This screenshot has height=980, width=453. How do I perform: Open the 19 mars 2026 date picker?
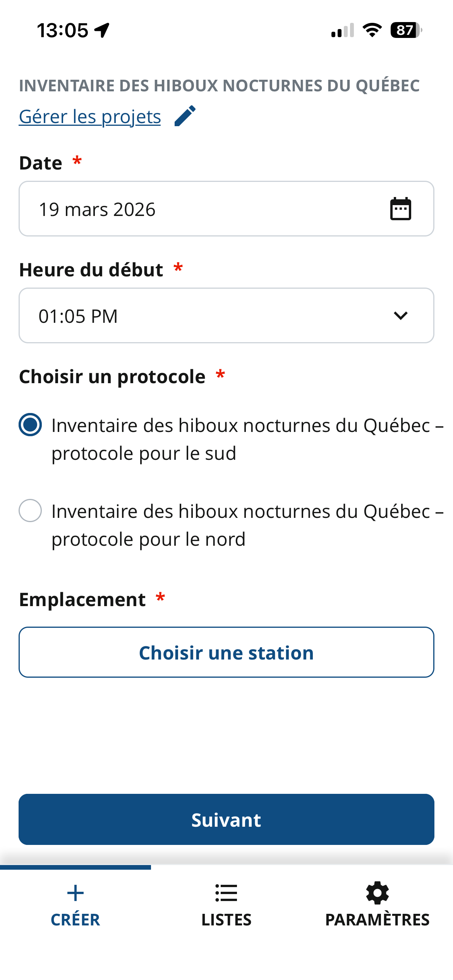click(194, 209)
